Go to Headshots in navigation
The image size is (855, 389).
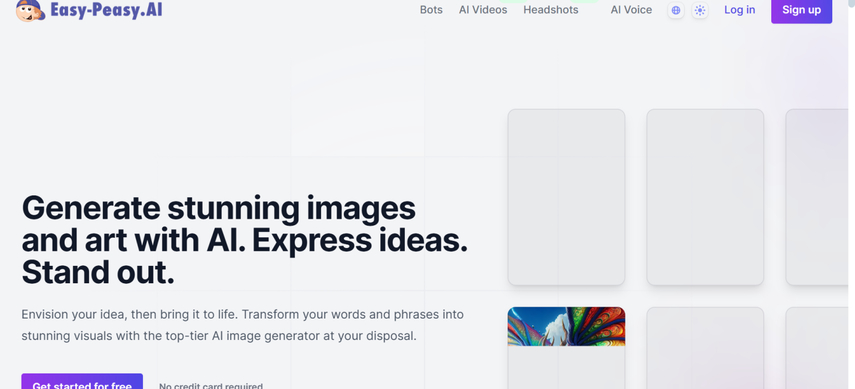[x=551, y=10]
